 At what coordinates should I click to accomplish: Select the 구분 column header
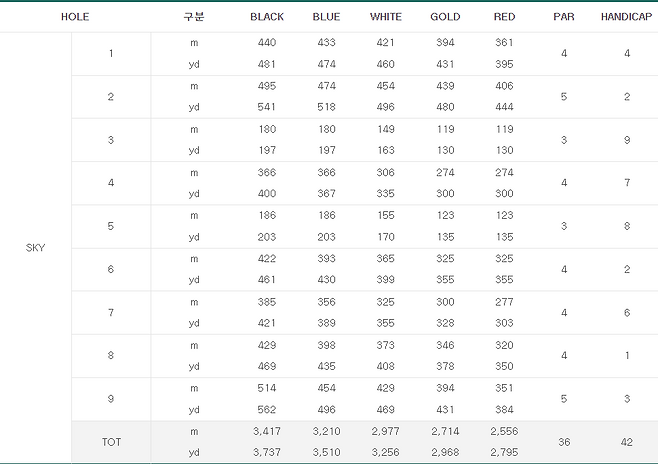click(x=194, y=17)
